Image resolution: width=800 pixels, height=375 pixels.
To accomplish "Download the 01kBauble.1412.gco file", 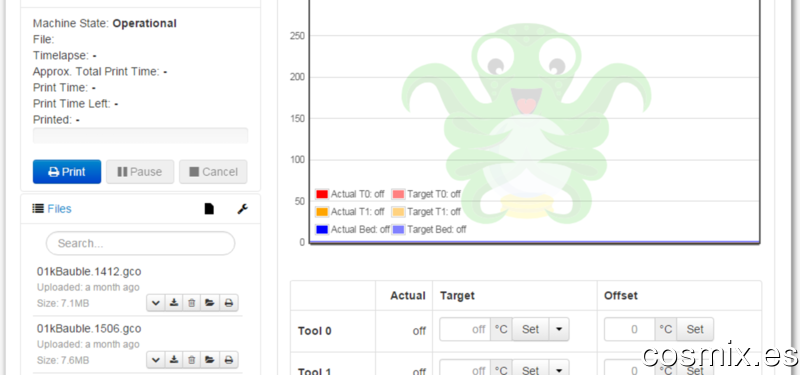I will [174, 303].
